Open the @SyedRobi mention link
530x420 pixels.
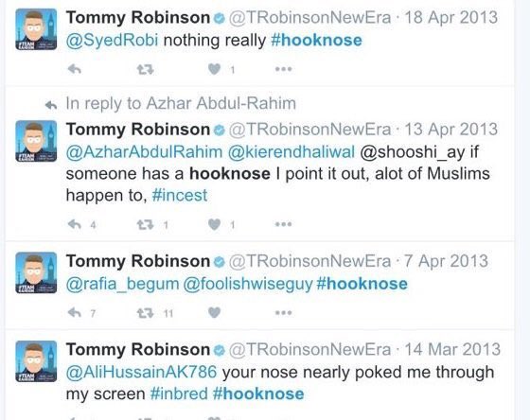click(x=112, y=41)
